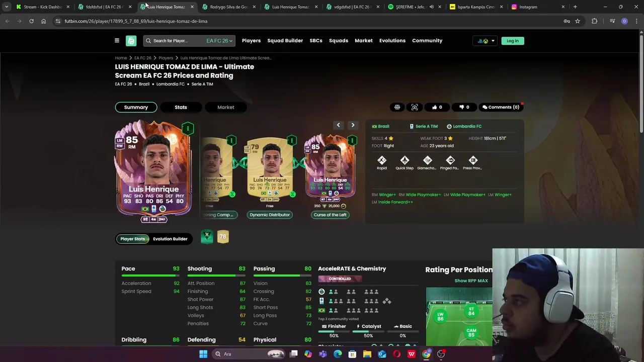Dislike the player with thumbs-down

pos(464,107)
